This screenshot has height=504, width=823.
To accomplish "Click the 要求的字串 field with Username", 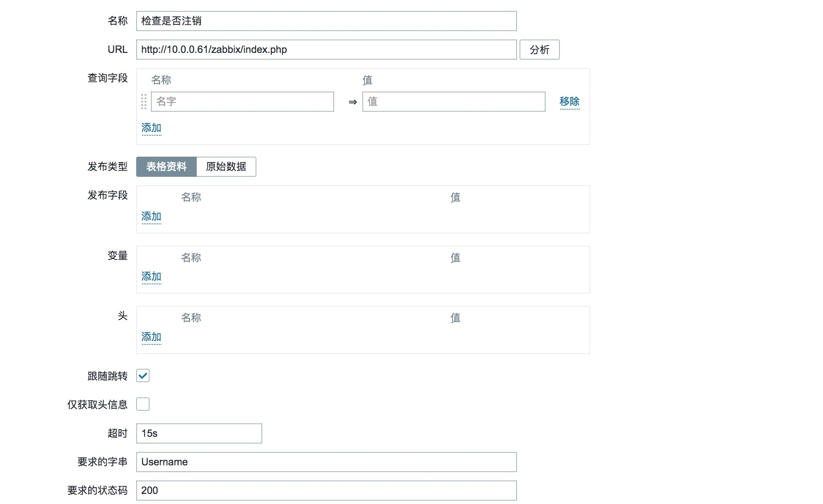I will tap(326, 462).
